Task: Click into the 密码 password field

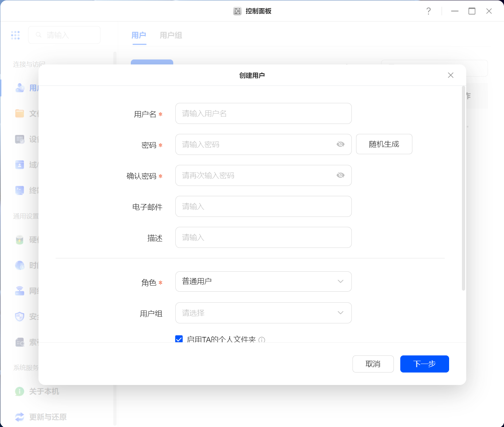Action: 263,145
